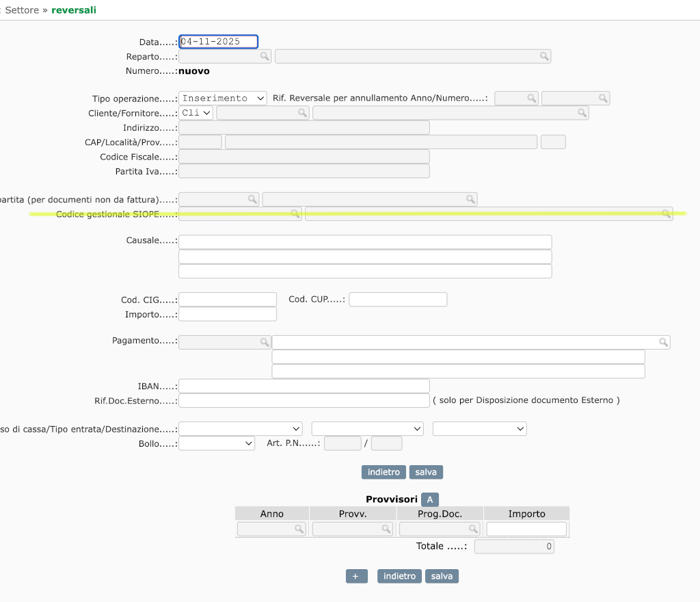Click search icon in Rif. Reversale Anno field

531,99
